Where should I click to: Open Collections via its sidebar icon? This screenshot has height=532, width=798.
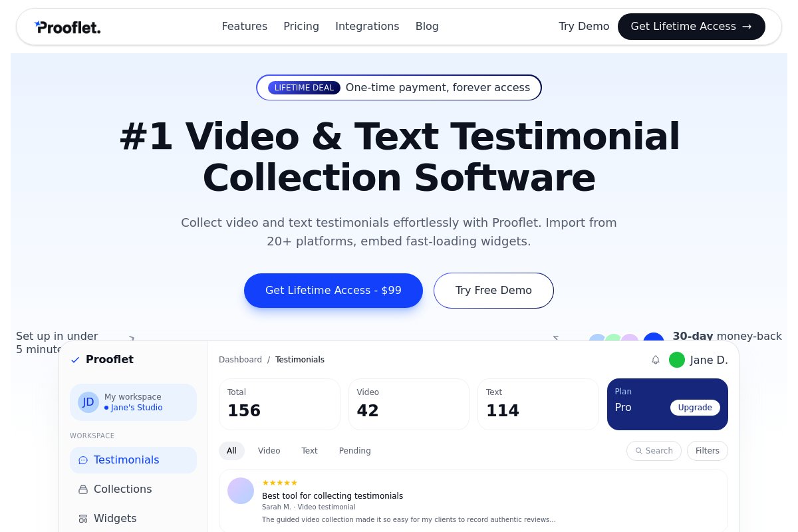pos(83,489)
